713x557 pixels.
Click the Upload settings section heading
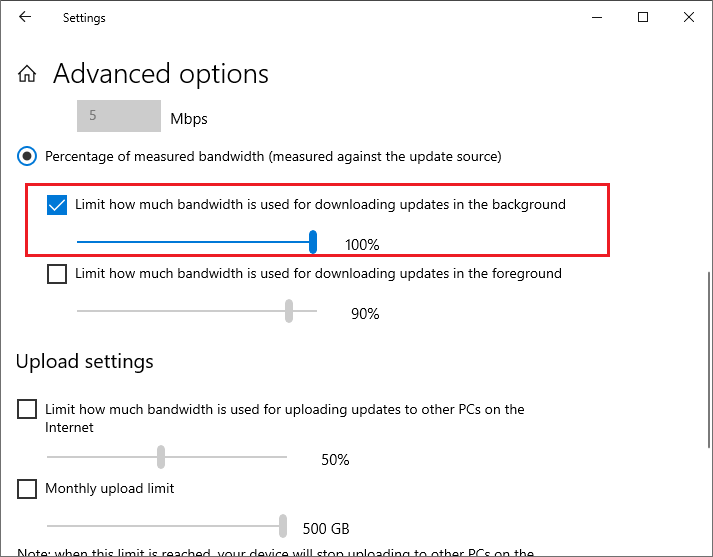click(x=85, y=361)
